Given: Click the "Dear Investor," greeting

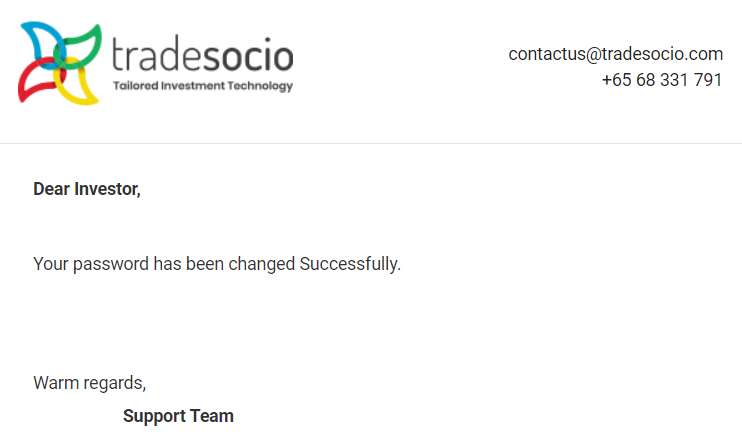Looking at the screenshot, I should [x=87, y=189].
